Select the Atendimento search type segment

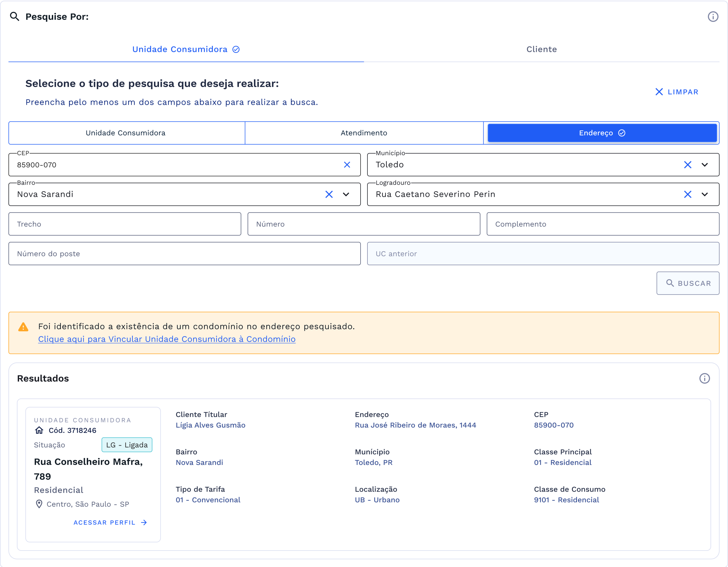pos(364,133)
